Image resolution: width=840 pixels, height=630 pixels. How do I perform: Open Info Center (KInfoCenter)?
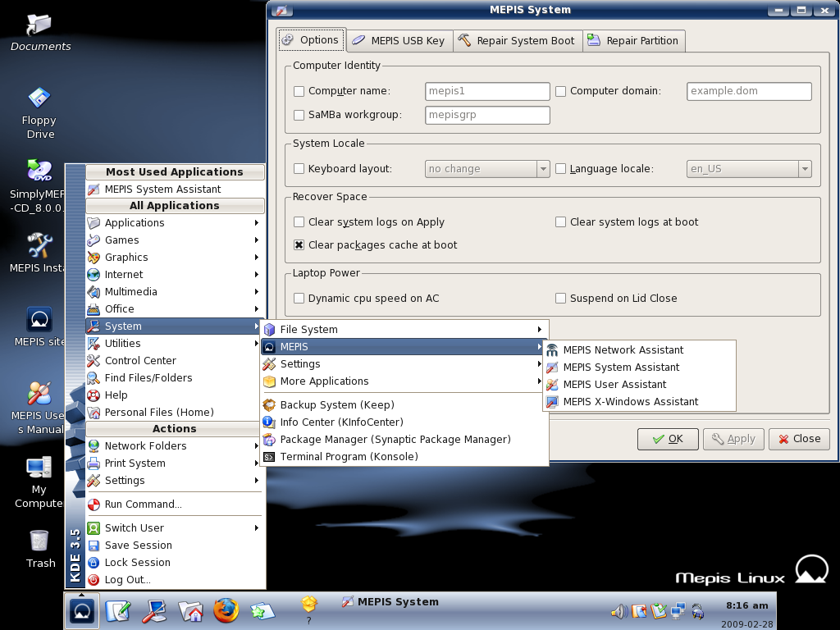(x=404, y=422)
